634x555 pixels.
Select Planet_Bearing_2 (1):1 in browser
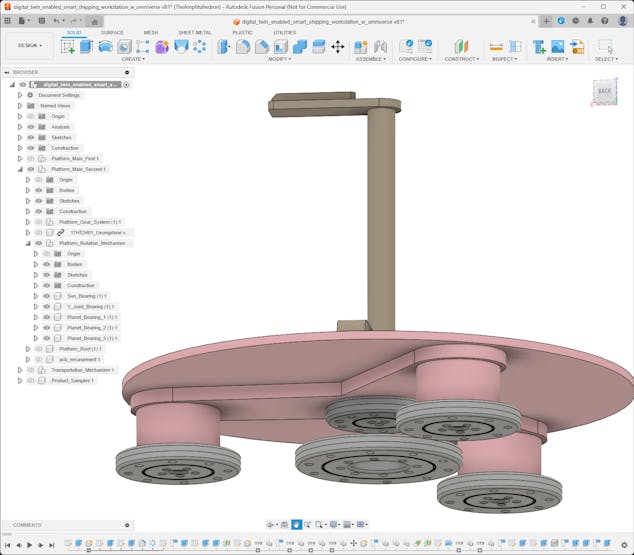click(92, 328)
